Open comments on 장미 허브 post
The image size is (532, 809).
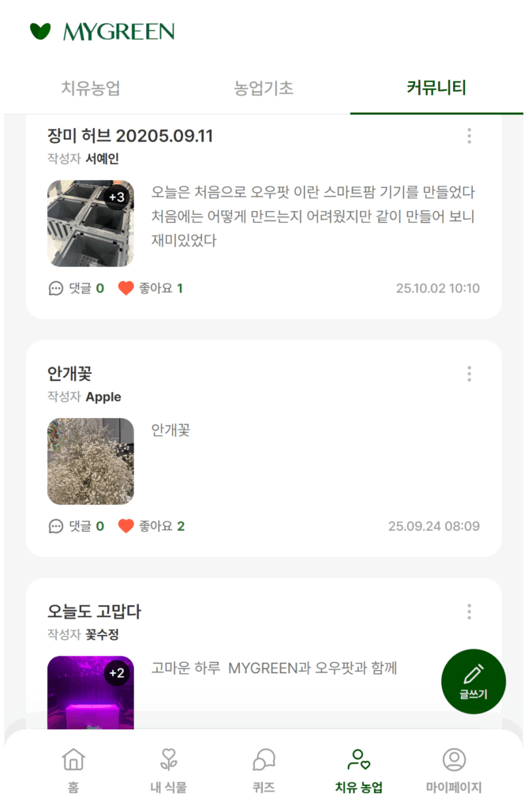(56, 288)
